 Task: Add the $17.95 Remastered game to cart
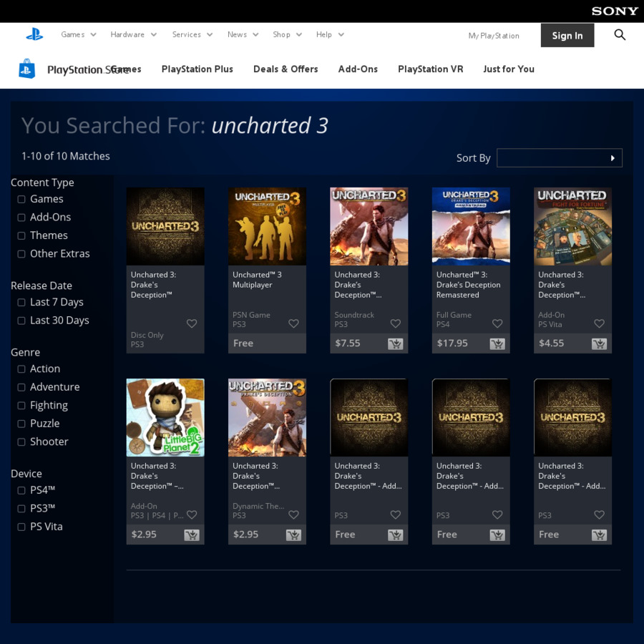pos(497,343)
